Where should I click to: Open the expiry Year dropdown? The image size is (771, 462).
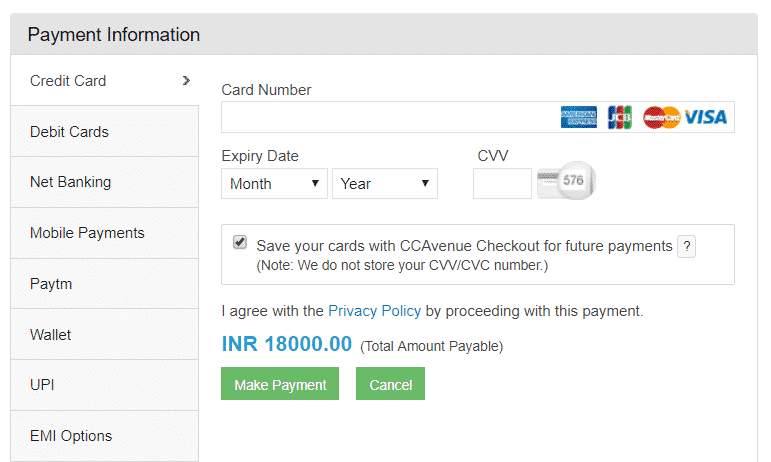click(385, 184)
